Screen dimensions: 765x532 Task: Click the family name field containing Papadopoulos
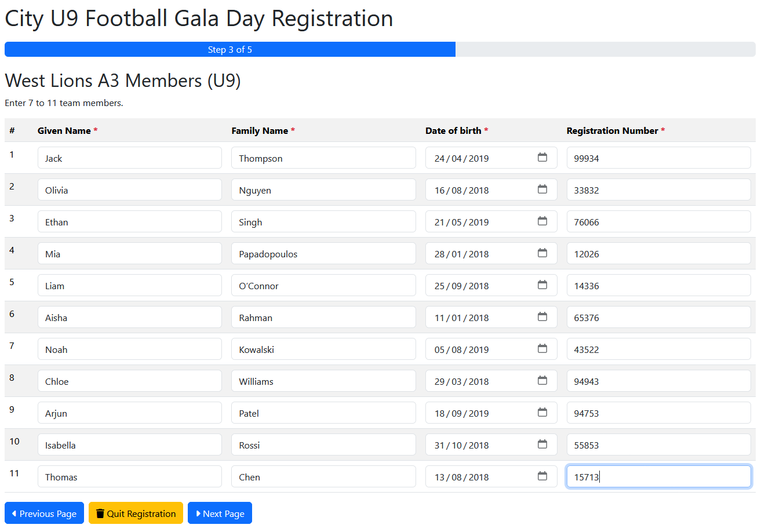[323, 254]
